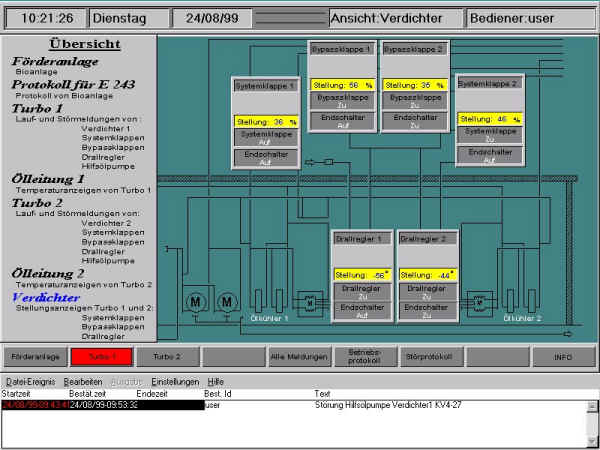600x450 pixels.
Task: Click the motor M symbol beside Ölkühler 1
Action: pos(227,302)
